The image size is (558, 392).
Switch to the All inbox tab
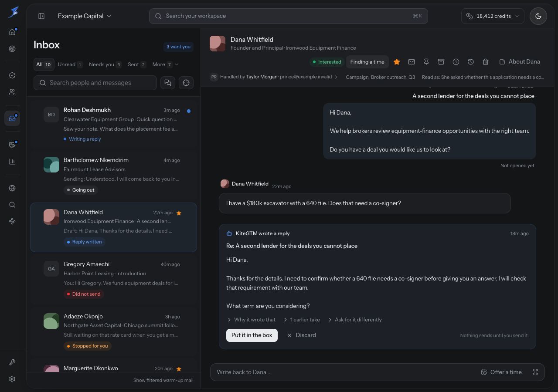point(44,64)
